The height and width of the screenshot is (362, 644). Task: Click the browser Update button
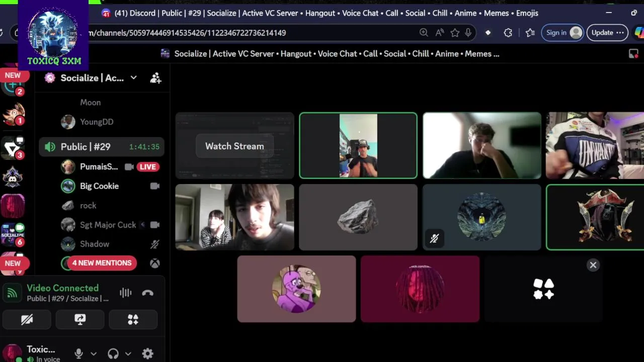[607, 33]
